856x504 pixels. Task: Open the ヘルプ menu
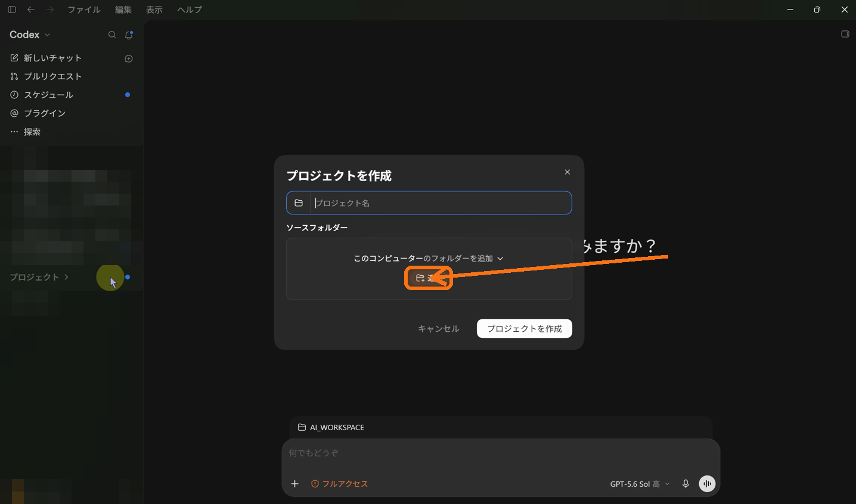click(190, 10)
